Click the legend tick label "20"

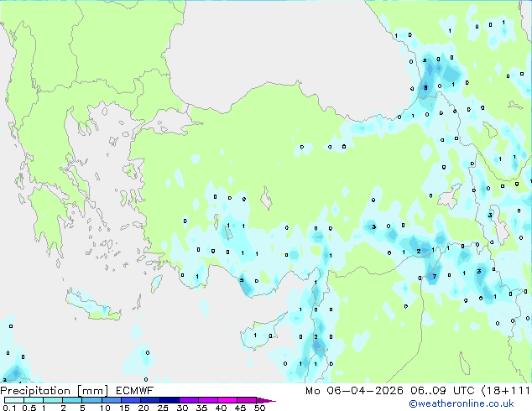click(x=143, y=408)
